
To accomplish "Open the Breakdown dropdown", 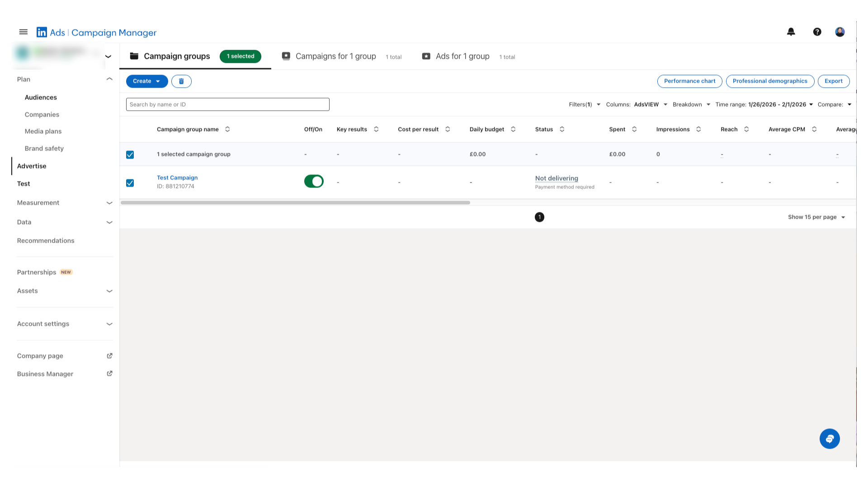I will click(x=691, y=104).
